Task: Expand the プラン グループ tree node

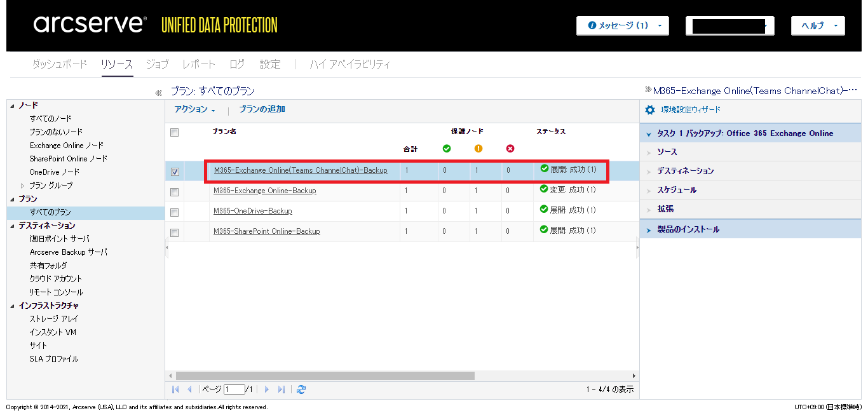Action: [23, 186]
